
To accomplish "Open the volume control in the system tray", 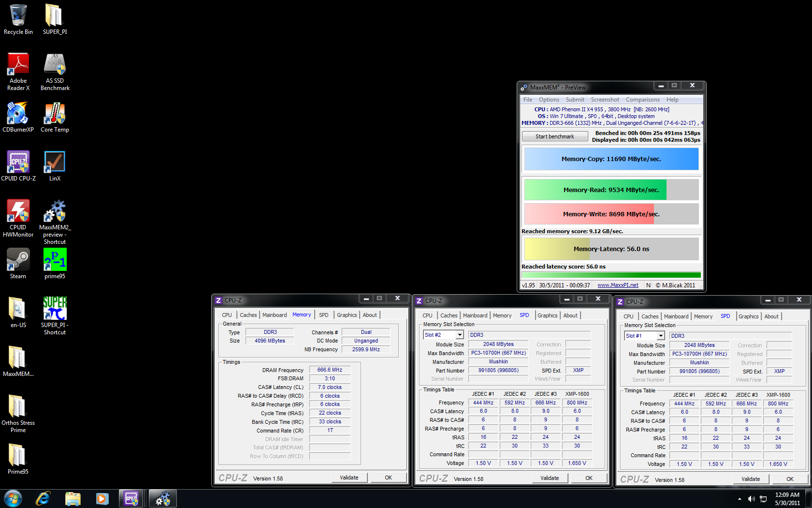I will (751, 499).
